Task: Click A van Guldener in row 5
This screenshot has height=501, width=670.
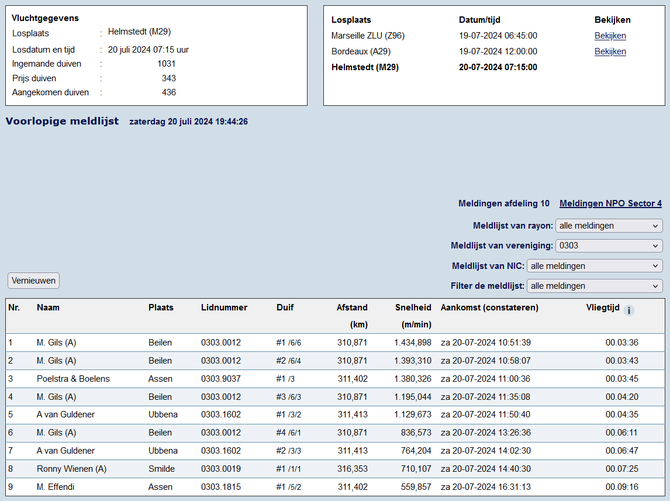Action: 65,415
